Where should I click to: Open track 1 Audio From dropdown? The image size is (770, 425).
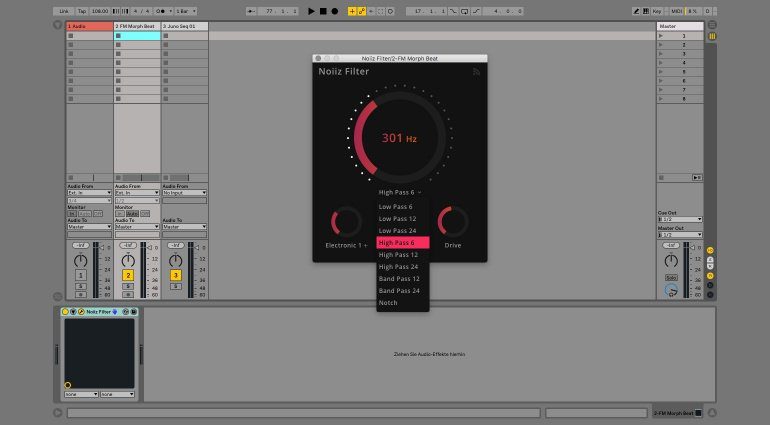(x=89, y=193)
